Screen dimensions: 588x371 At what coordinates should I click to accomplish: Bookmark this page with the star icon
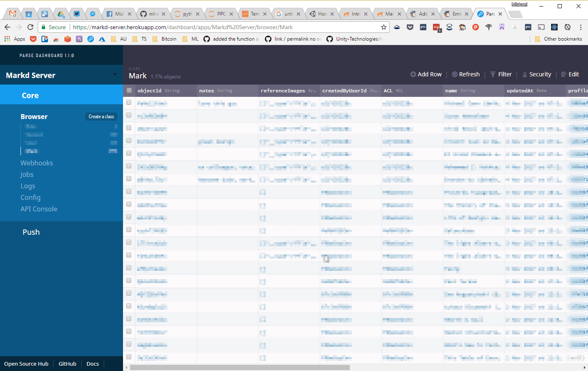point(384,27)
